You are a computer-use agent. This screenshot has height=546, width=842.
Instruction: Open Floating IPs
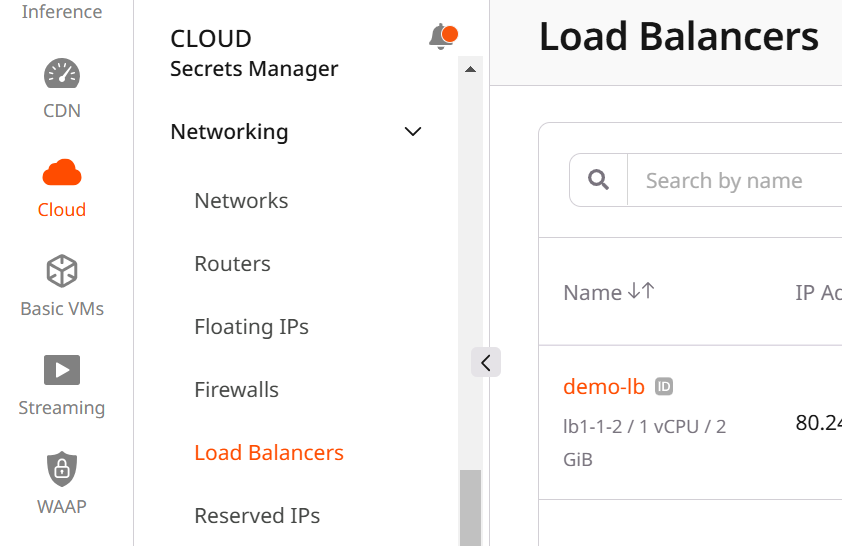251,326
